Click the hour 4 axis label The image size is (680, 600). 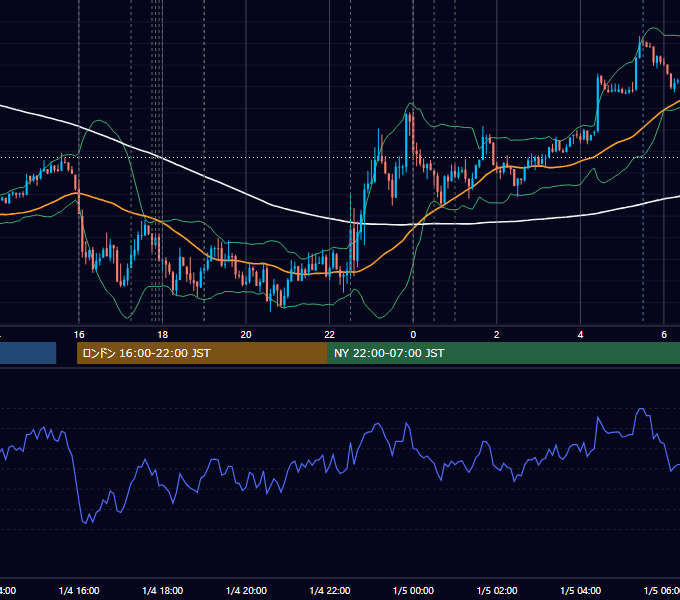click(x=580, y=335)
